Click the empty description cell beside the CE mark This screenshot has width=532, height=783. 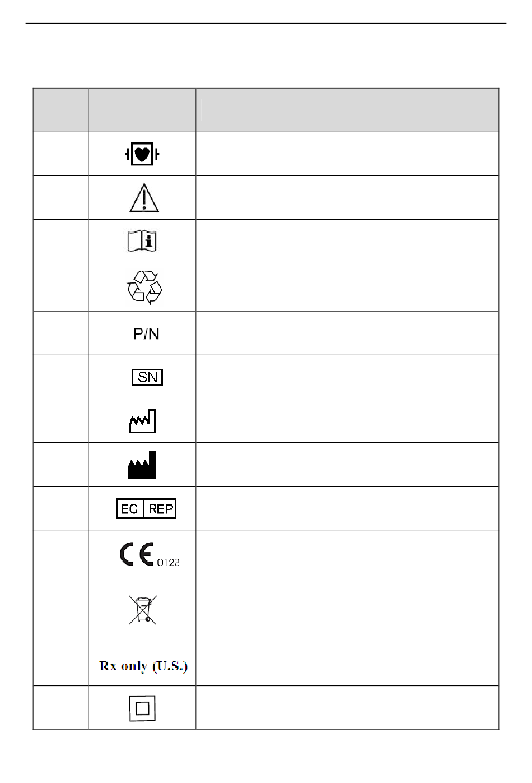347,554
